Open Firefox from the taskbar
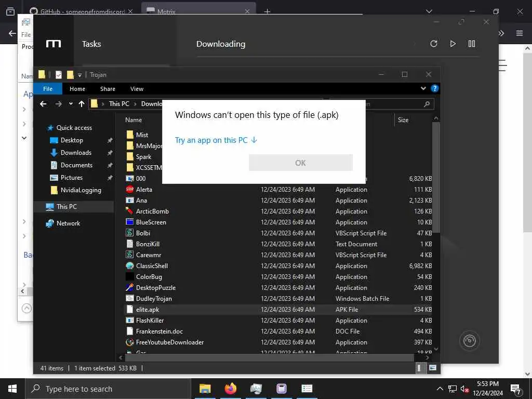Screen dimensions: 532x399 tap(230, 389)
